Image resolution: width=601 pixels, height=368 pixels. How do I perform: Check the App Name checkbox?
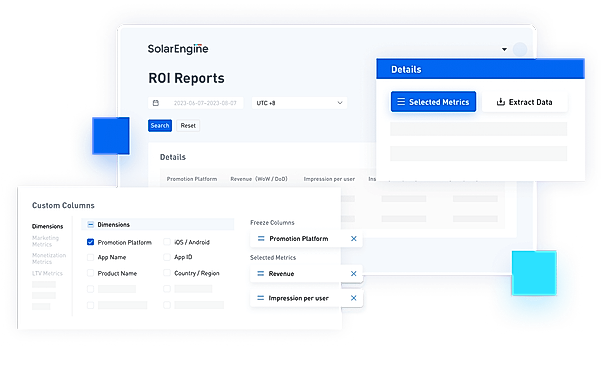[90, 257]
